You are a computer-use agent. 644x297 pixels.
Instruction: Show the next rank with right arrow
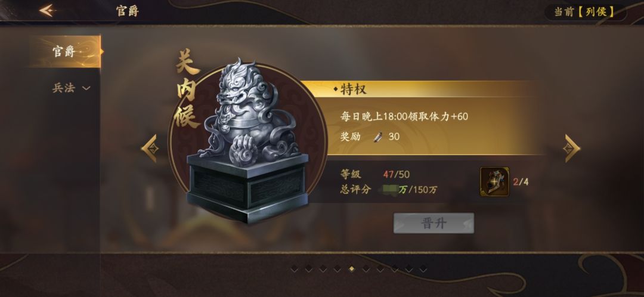pyautogui.click(x=571, y=148)
